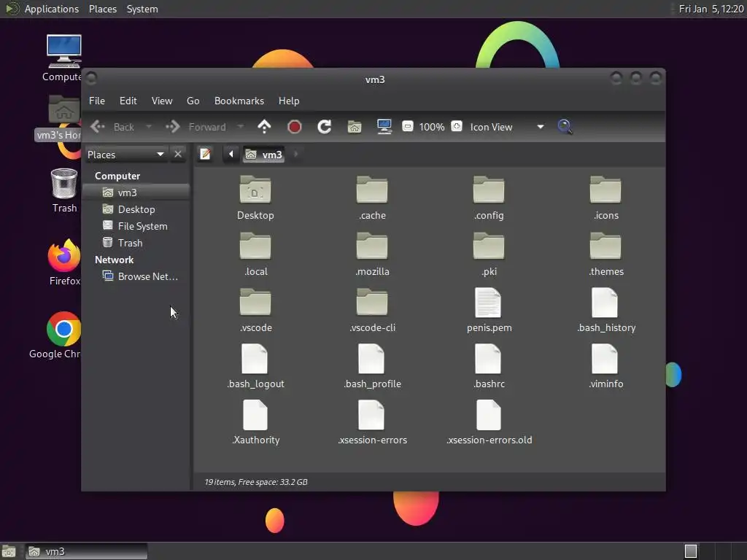Image resolution: width=747 pixels, height=560 pixels.
Task: Open Computer location from toolbar
Action: (x=384, y=127)
